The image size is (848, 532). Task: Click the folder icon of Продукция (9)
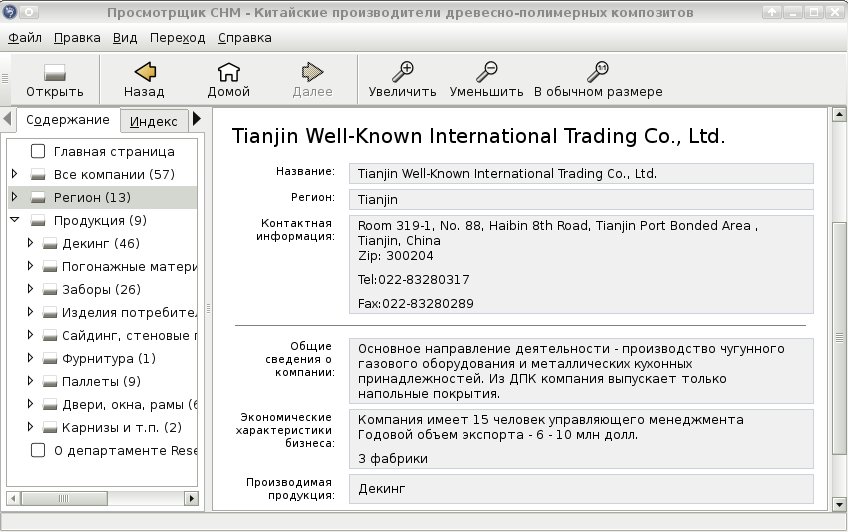point(38,221)
